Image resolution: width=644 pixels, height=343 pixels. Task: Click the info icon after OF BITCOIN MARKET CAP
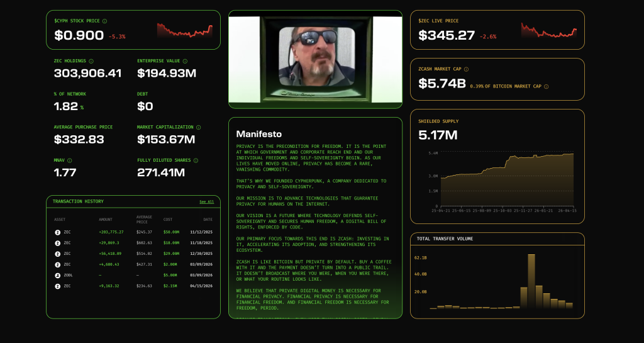tap(547, 87)
